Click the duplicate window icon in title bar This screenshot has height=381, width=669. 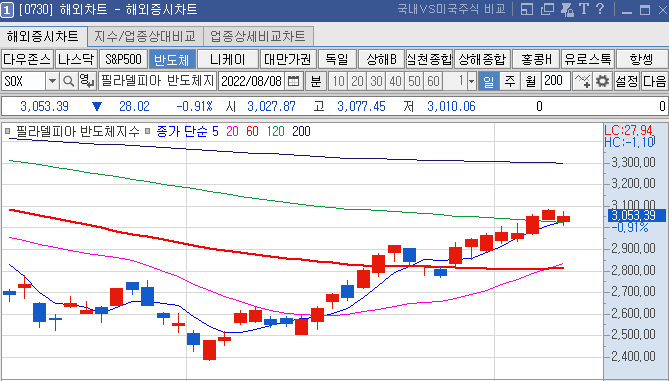pyautogui.click(x=547, y=9)
